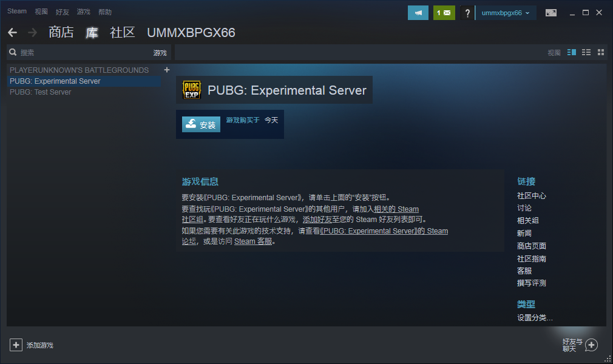The height and width of the screenshot is (364, 613).
Task: Switch to the 库 tab
Action: click(x=92, y=32)
